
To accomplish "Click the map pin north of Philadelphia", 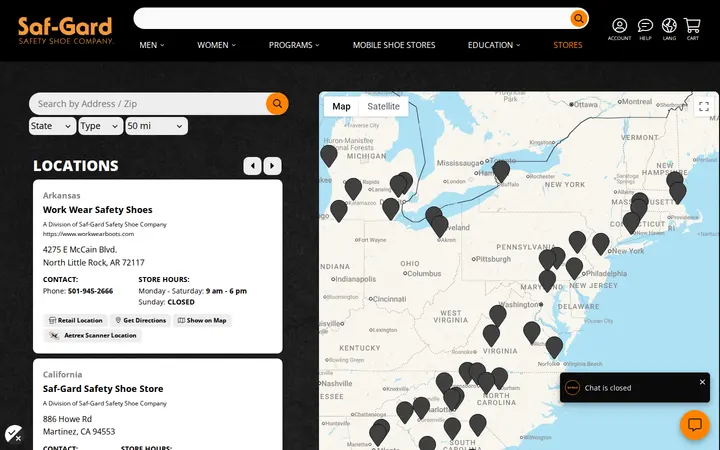I will (577, 242).
